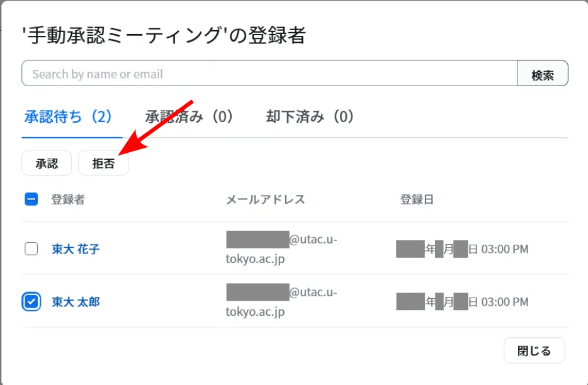Open registrant link 東大 花子
Screen dimensions: 588x385
[76, 249]
